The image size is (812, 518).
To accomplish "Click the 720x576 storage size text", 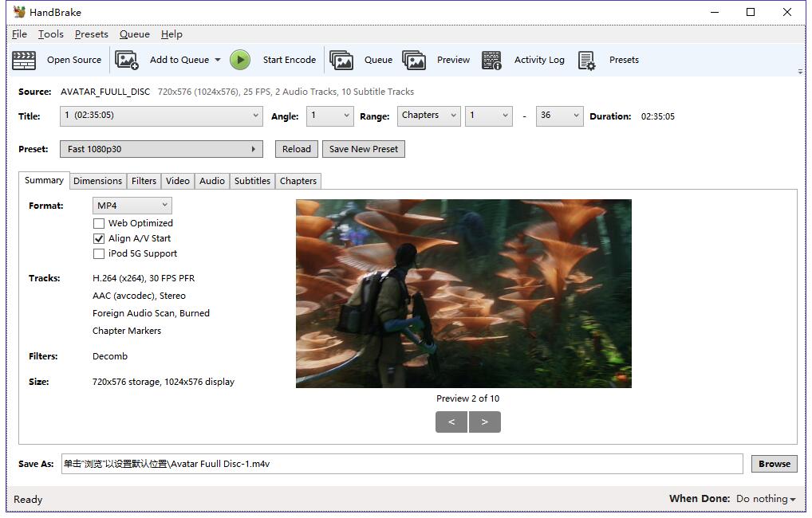I will [164, 382].
